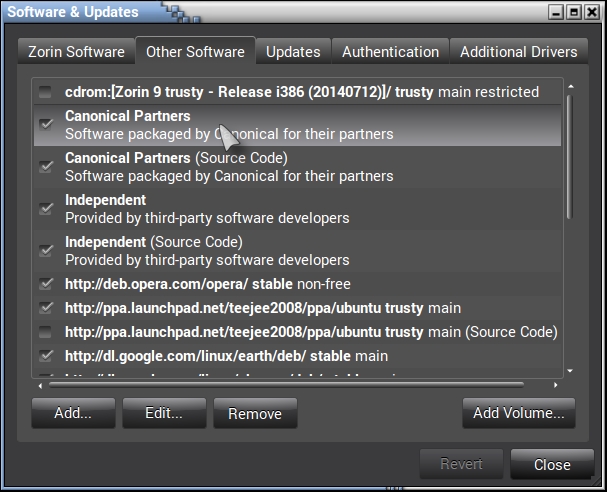Open the Additional Drivers tab

[518, 52]
